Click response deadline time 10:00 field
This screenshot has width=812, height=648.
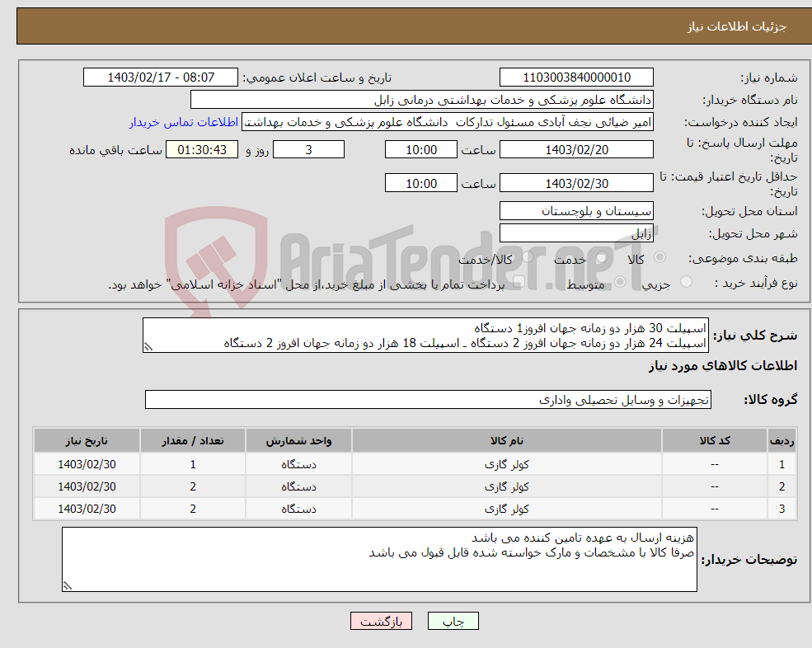click(421, 150)
